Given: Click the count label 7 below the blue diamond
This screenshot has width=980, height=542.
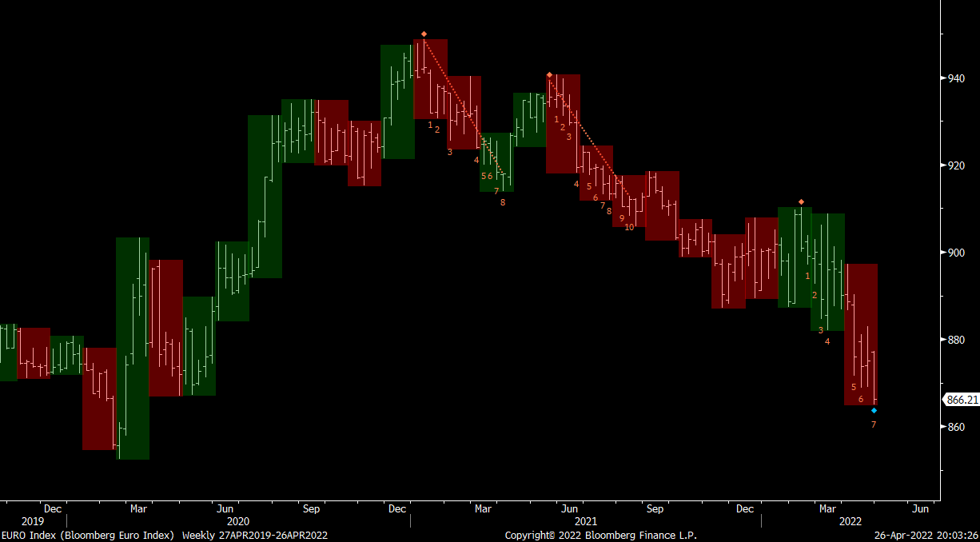Looking at the screenshot, I should point(874,424).
